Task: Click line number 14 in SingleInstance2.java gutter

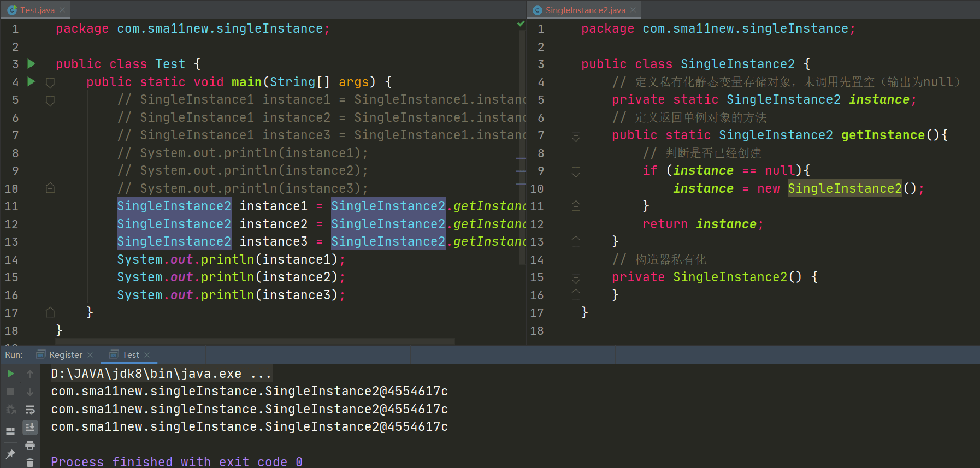Action: (537, 259)
